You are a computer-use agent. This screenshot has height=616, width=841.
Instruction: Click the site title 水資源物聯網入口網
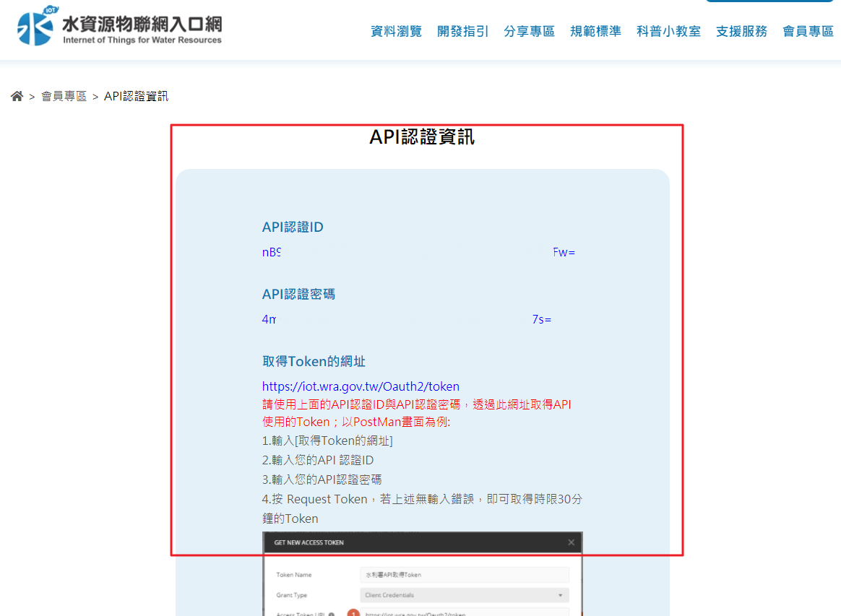coord(142,24)
